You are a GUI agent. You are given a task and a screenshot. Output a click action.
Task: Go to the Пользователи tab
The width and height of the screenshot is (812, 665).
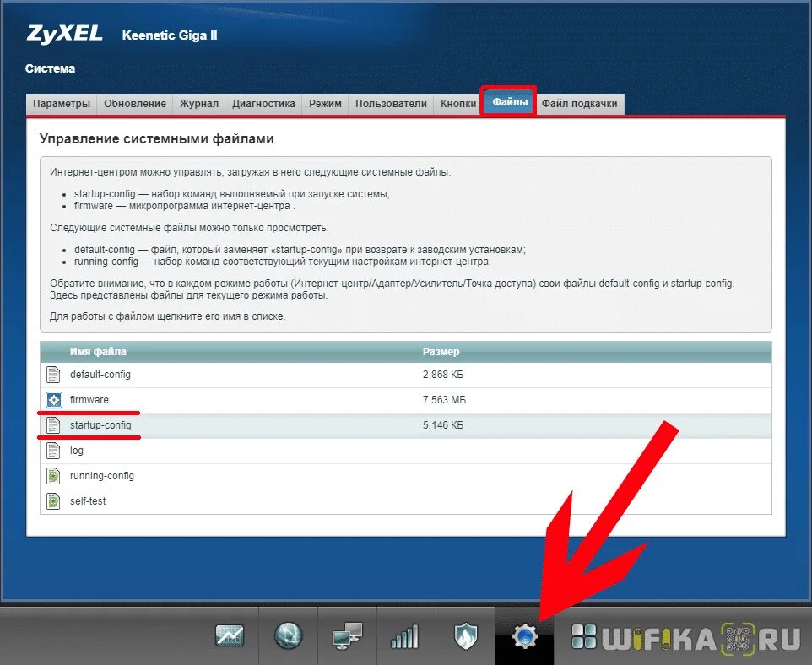click(391, 104)
